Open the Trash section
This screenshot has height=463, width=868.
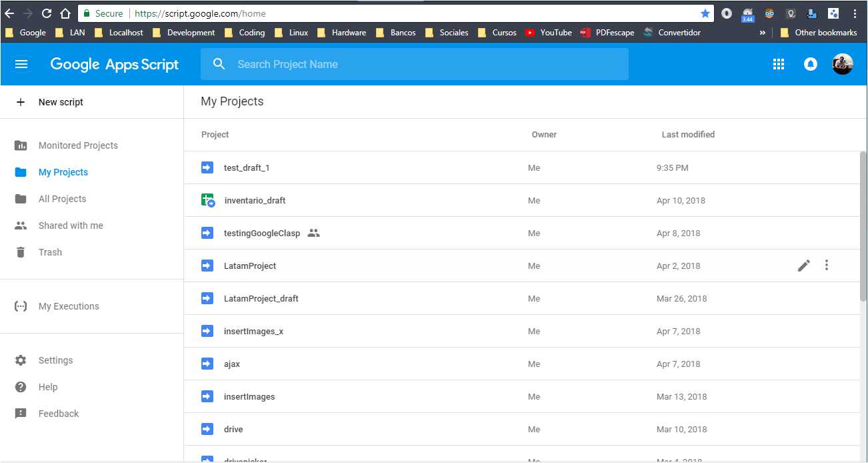50,252
